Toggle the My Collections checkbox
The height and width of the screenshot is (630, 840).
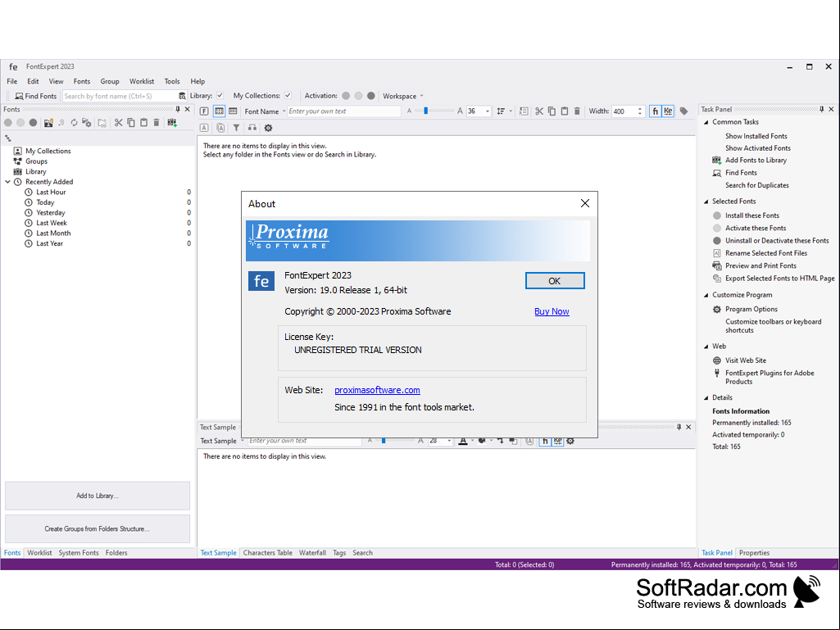pos(288,95)
